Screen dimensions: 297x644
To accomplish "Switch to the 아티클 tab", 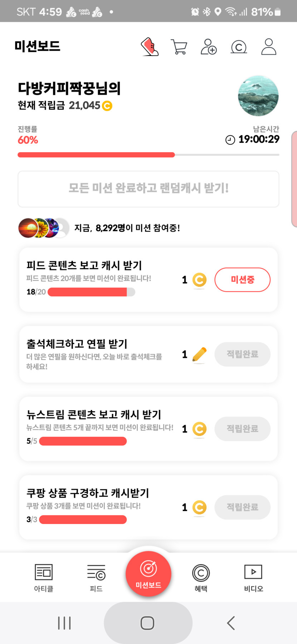I will [44, 577].
